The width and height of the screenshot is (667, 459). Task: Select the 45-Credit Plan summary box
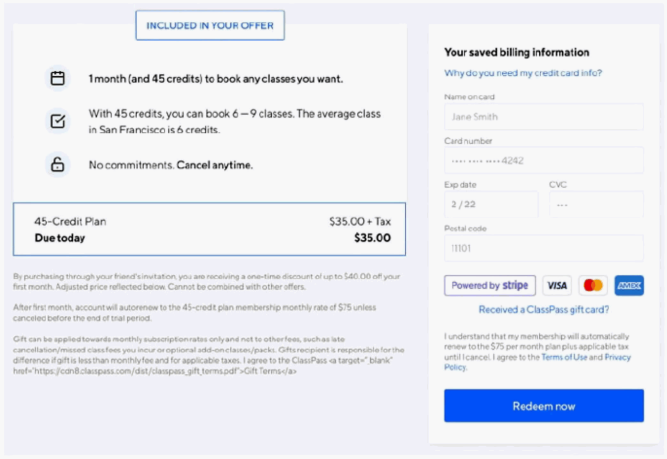209,230
